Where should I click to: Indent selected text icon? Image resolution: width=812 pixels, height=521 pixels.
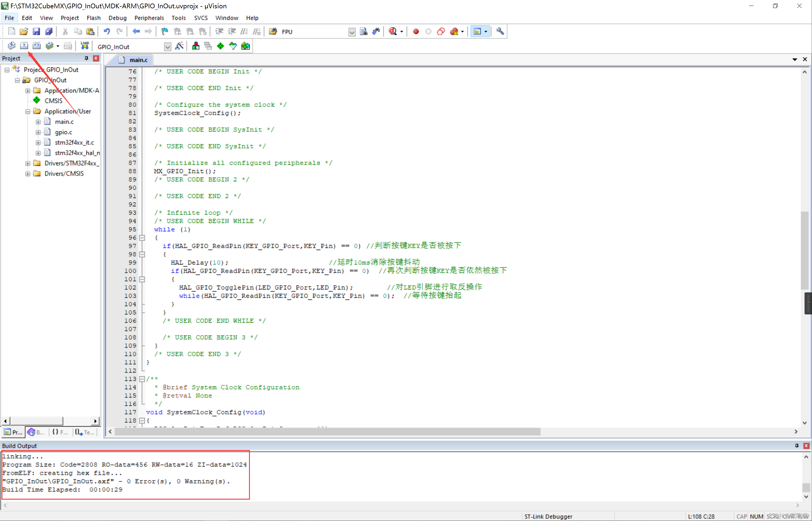(219, 31)
